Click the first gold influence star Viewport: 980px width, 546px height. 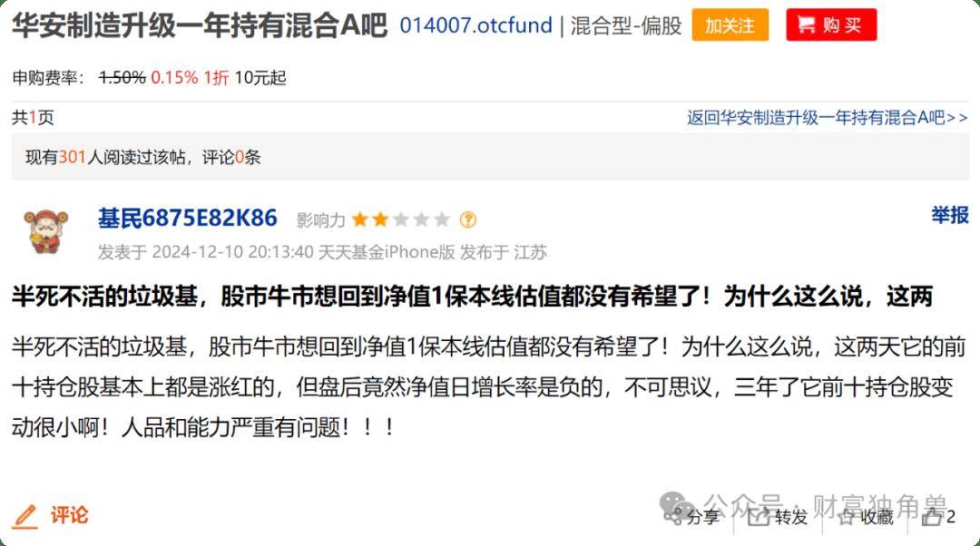click(360, 219)
